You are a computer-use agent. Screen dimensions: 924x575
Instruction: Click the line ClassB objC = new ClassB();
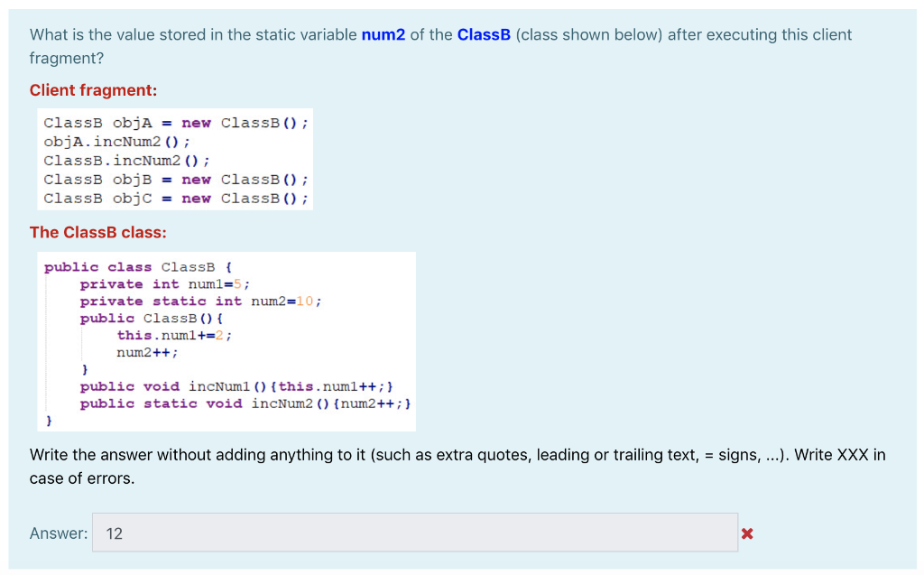(x=177, y=199)
